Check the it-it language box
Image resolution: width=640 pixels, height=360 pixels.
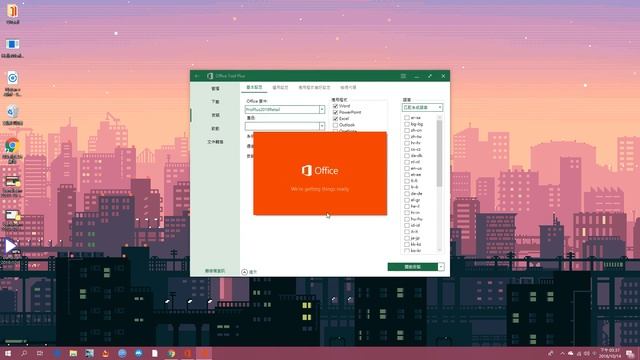coord(407,231)
